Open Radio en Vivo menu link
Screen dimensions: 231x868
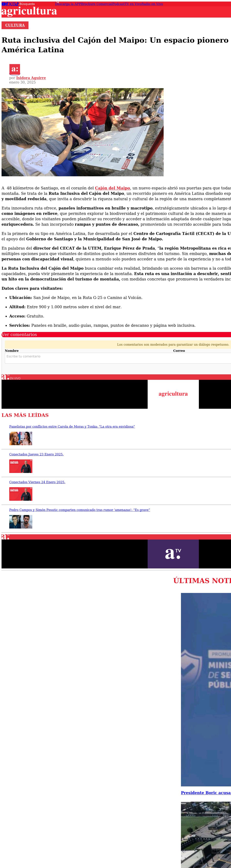[x=152, y=4]
